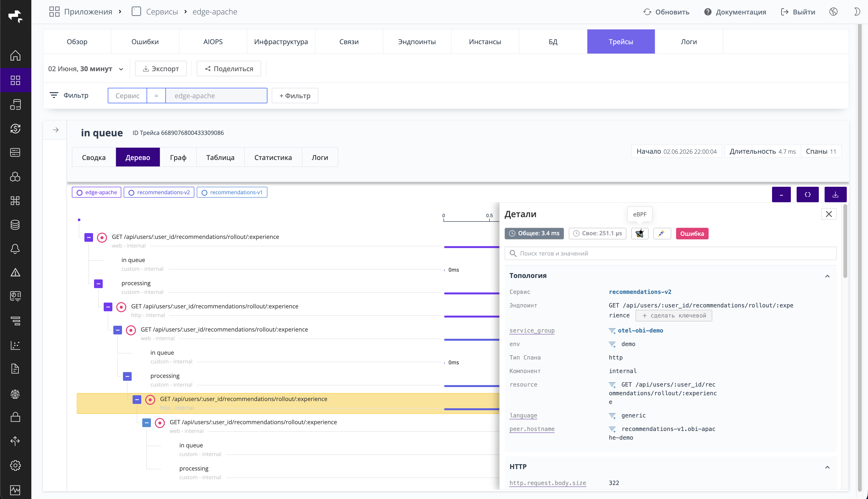The height and width of the screenshot is (499, 868).
Task: Open the monitor certificate sidebar icon
Action: coord(15,297)
